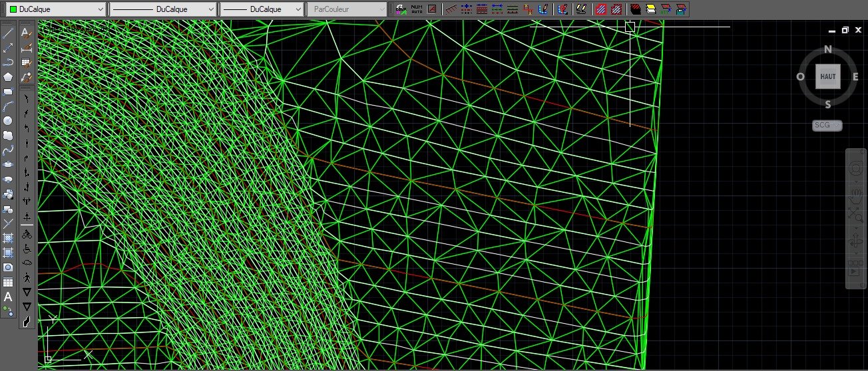This screenshot has height=371, width=868.
Task: Select the multiline Text A tool
Action: (8, 297)
